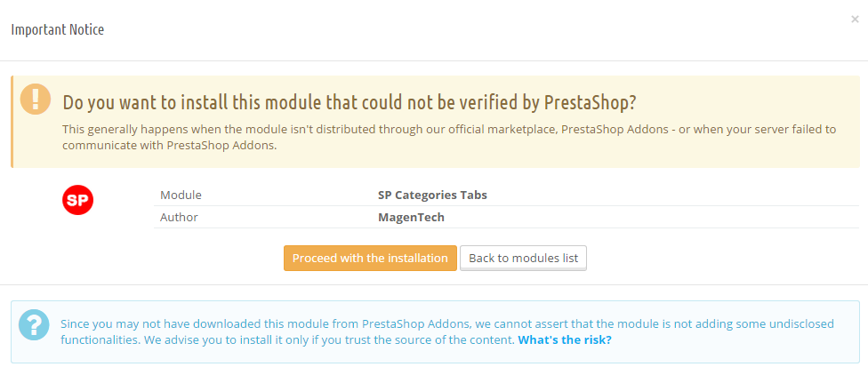Viewport: 868px width, 375px height.
Task: Click "communicate with PrestaShop Addons" text
Action: [169, 146]
